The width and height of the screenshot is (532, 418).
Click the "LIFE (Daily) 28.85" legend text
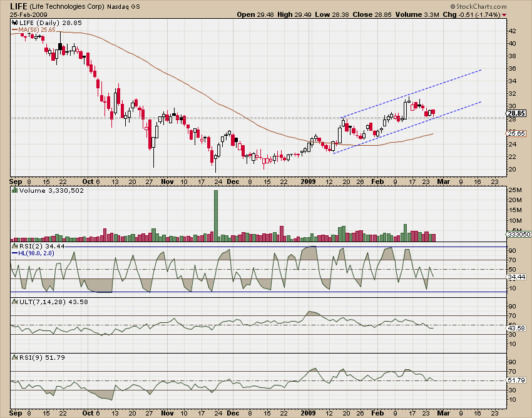pyautogui.click(x=51, y=23)
